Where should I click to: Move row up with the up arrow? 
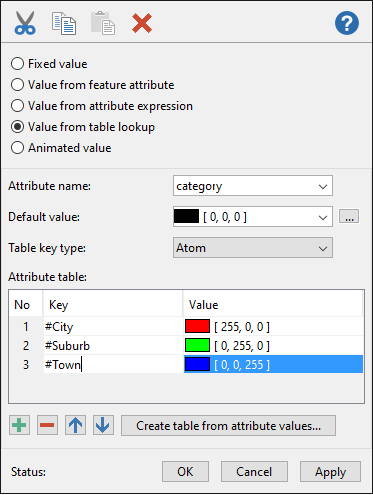point(75,425)
